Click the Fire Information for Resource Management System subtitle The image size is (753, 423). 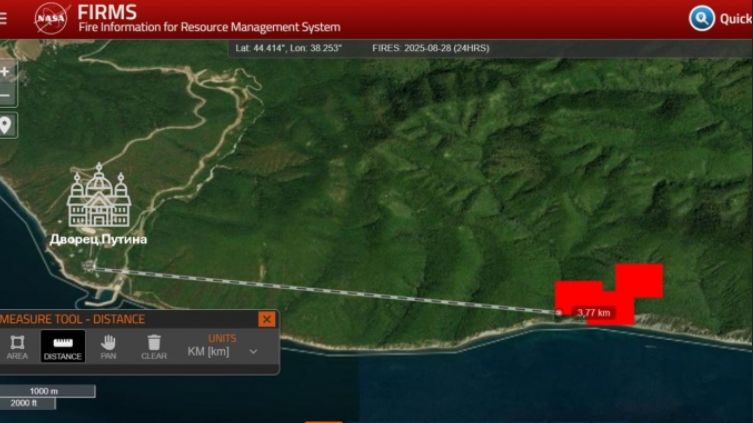pyautogui.click(x=209, y=27)
